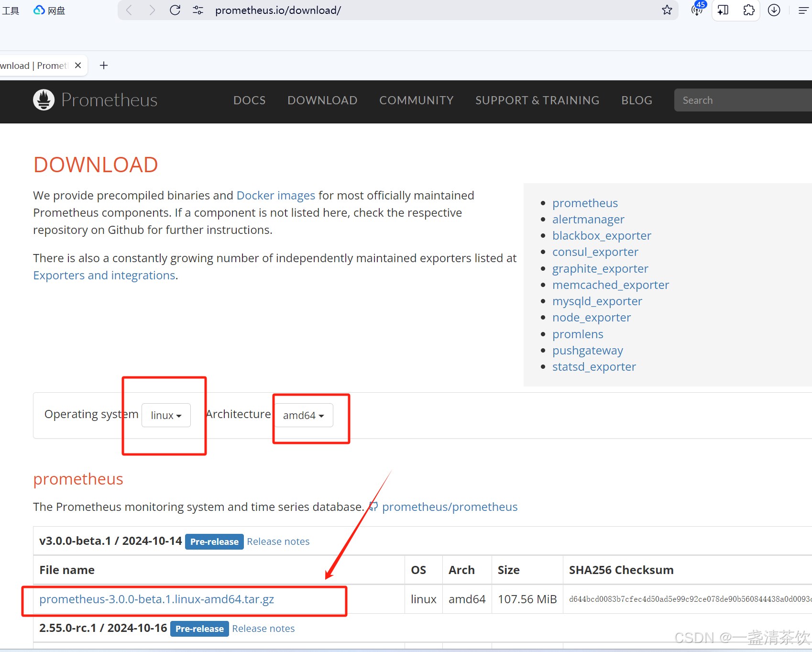812x652 pixels.
Task: Jump to statsd_exporter section
Action: point(594,366)
